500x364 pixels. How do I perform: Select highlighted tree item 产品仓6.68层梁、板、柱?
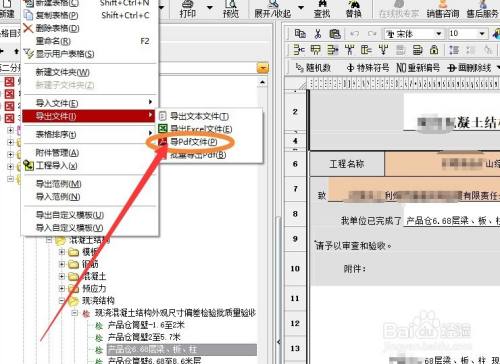coord(182,350)
